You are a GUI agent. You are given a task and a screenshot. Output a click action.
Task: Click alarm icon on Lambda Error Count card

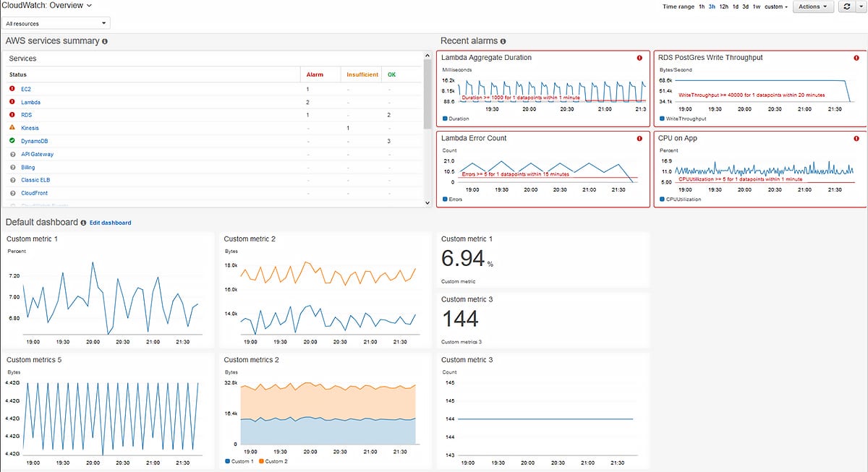pyautogui.click(x=639, y=138)
